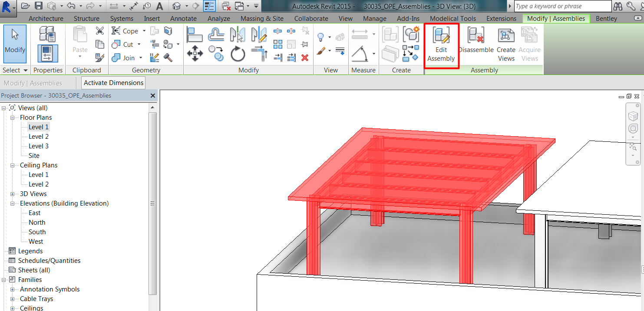Open the Default 3D View house icon
This screenshot has width=644, height=311.
[176, 6]
